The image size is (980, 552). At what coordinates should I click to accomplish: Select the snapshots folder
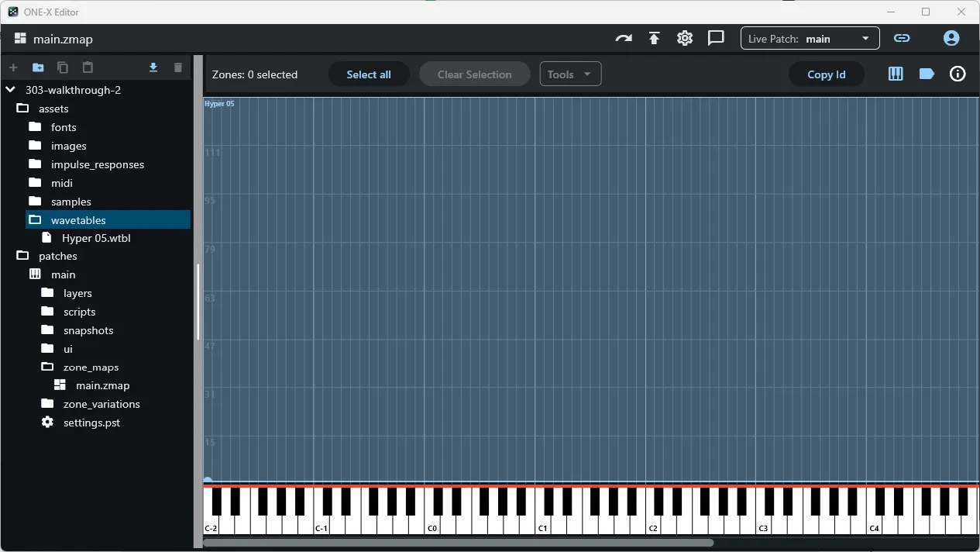(x=88, y=330)
